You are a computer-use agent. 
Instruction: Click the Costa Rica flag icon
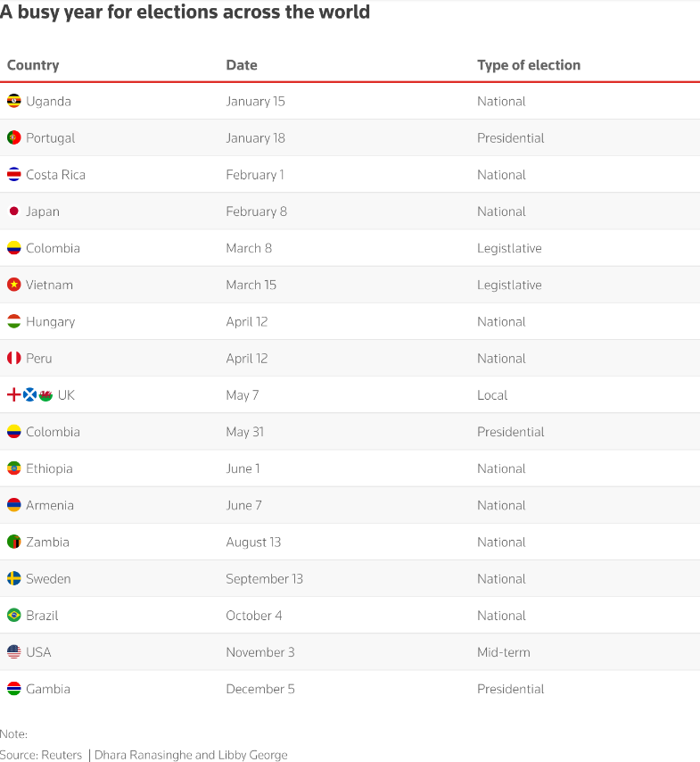pyautogui.click(x=13, y=174)
